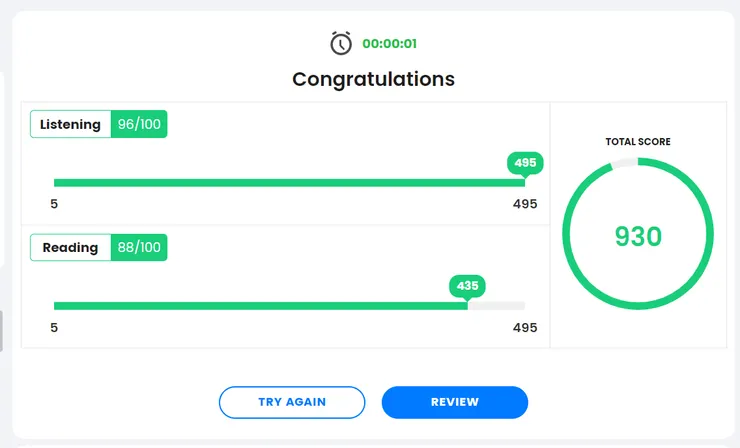Click the Listening bar minimum label 5
This screenshot has width=740, height=448.
click(54, 204)
